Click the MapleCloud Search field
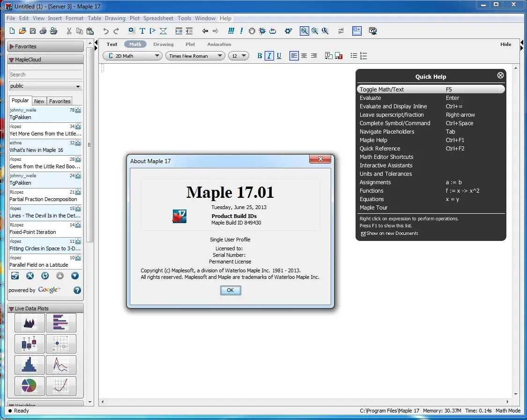The width and height of the screenshot is (527, 420). [x=45, y=75]
